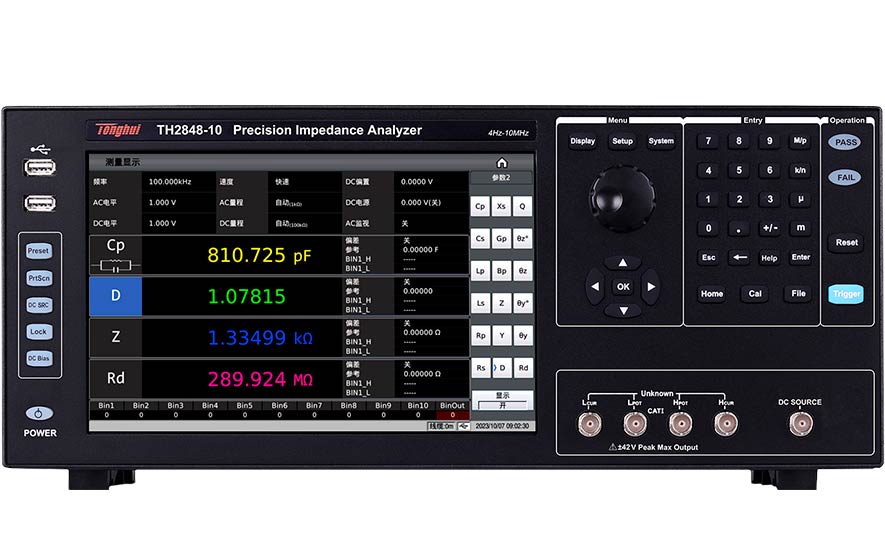885x548 pixels.
Task: Select the highlighted D measurement row label
Action: coord(116,296)
